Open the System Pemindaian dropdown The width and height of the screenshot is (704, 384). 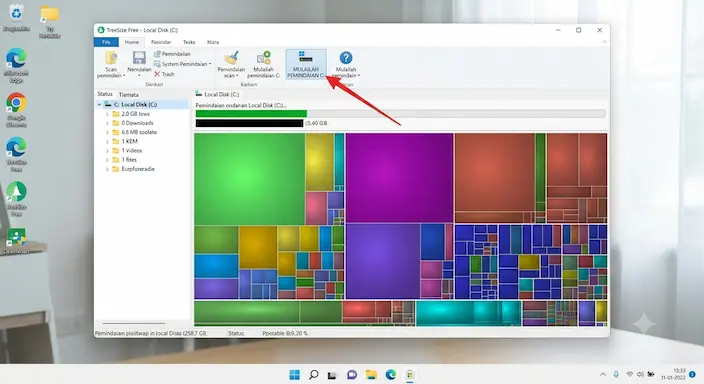click(x=182, y=64)
